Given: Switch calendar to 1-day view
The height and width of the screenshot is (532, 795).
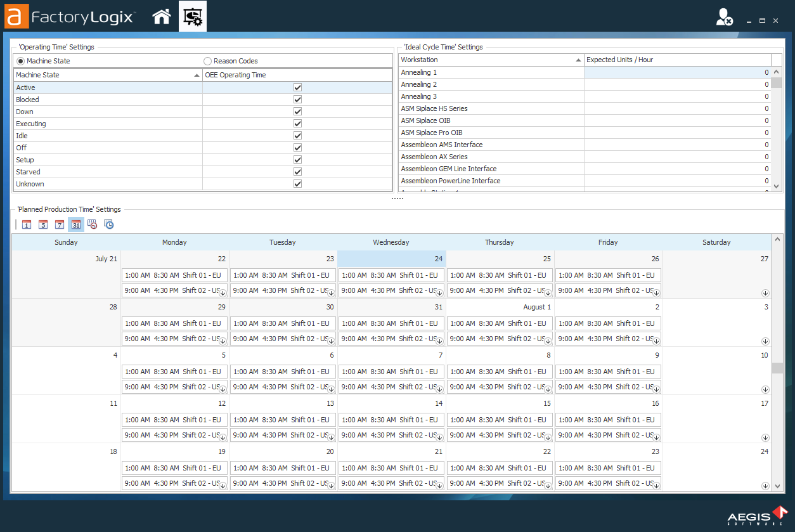Looking at the screenshot, I should coord(27,224).
